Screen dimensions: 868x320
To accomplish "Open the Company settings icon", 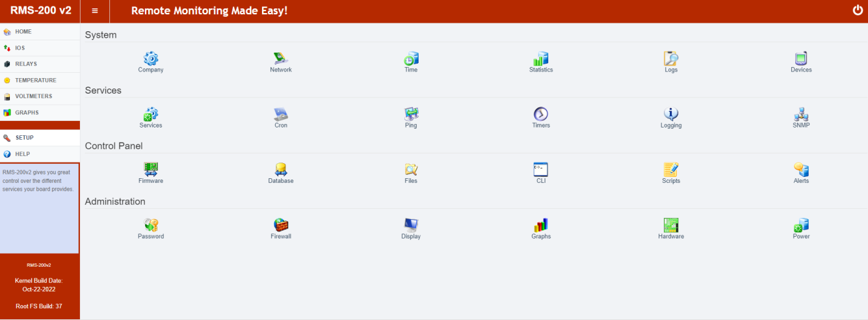I will pos(151,59).
